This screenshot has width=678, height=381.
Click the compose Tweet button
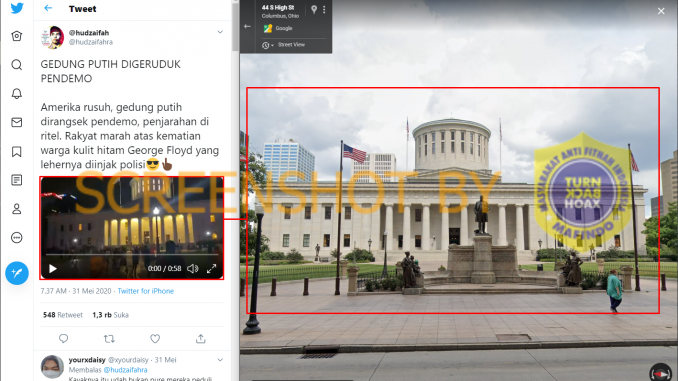pyautogui.click(x=17, y=273)
